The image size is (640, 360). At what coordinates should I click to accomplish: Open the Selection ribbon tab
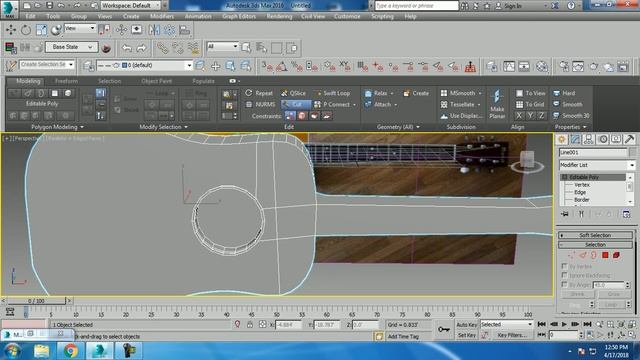click(x=109, y=81)
